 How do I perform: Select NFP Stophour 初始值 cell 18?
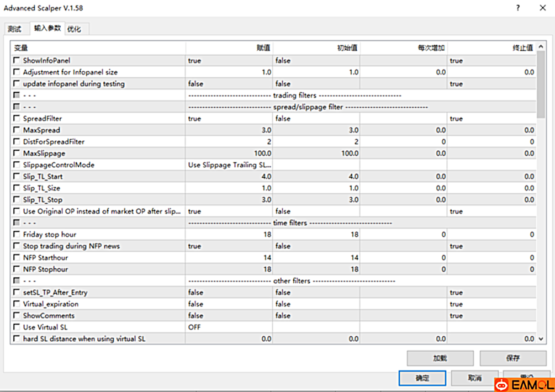[316, 269]
